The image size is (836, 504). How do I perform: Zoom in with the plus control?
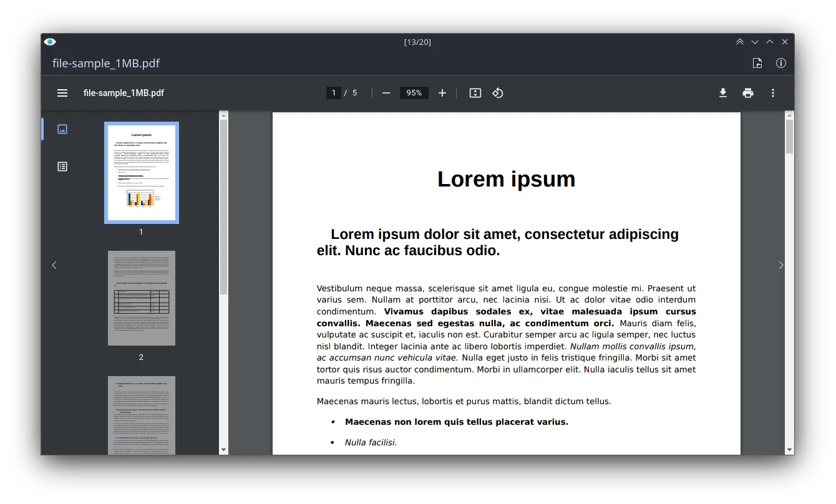(x=442, y=92)
